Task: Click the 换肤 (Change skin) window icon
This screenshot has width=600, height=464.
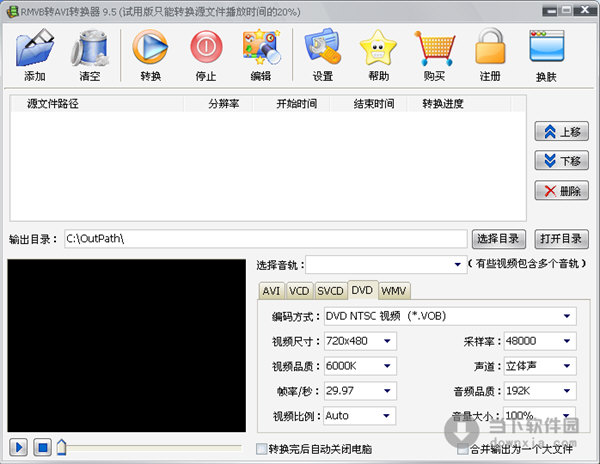Action: (x=547, y=46)
